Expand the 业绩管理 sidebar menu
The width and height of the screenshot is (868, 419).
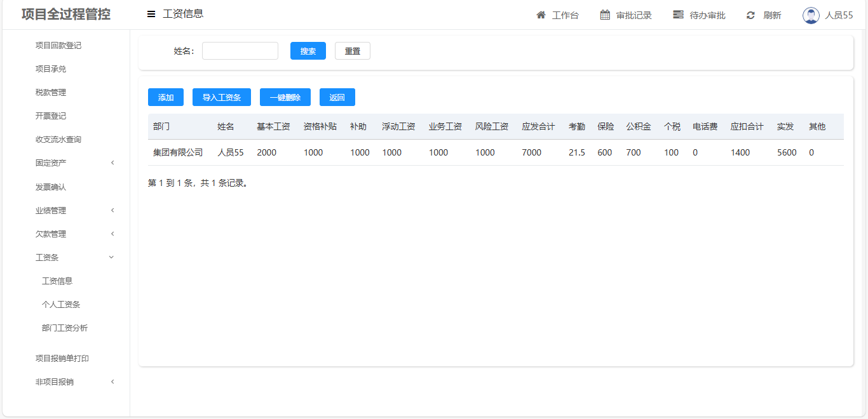[x=51, y=211]
